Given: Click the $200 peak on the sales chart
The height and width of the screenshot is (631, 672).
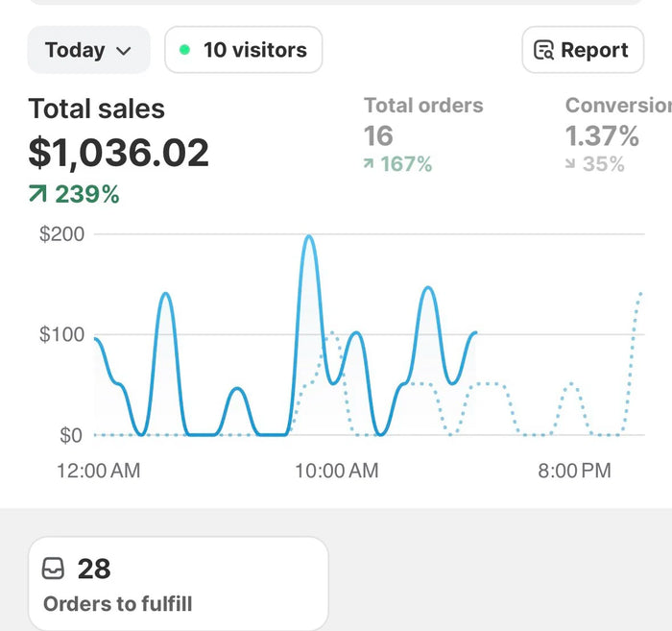Looking at the screenshot, I should coord(308,236).
